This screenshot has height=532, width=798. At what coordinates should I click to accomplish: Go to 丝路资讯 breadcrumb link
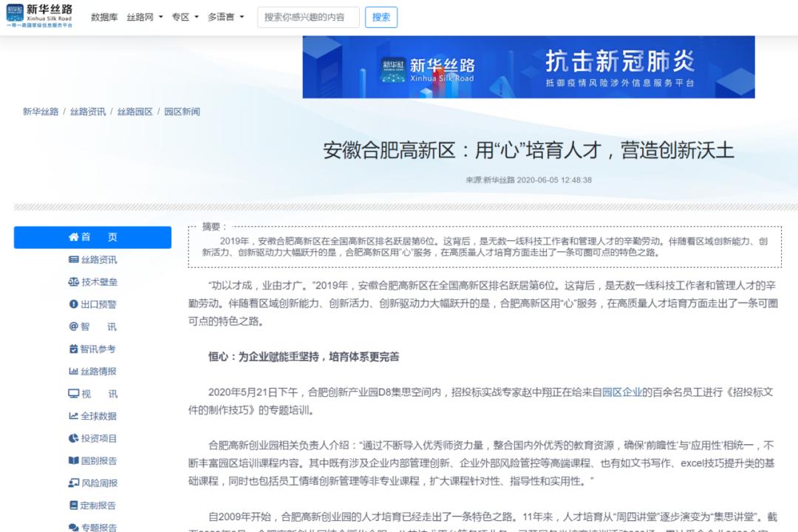(x=88, y=112)
